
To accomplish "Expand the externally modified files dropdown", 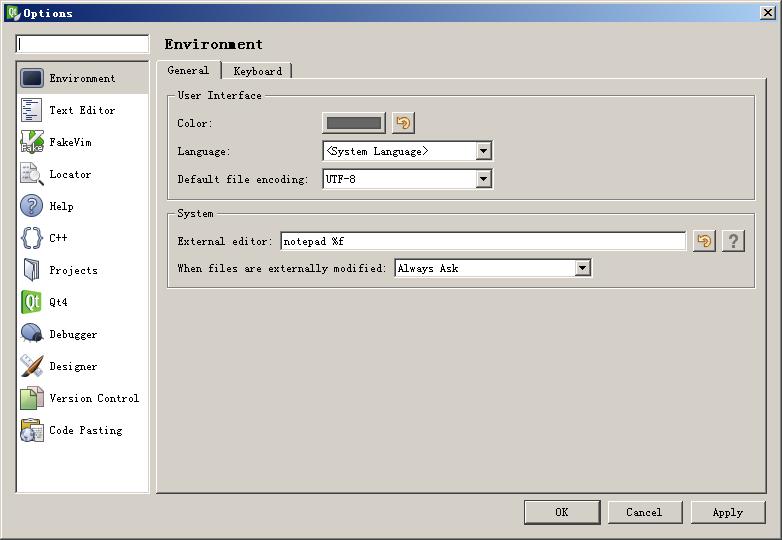I will 582,268.
